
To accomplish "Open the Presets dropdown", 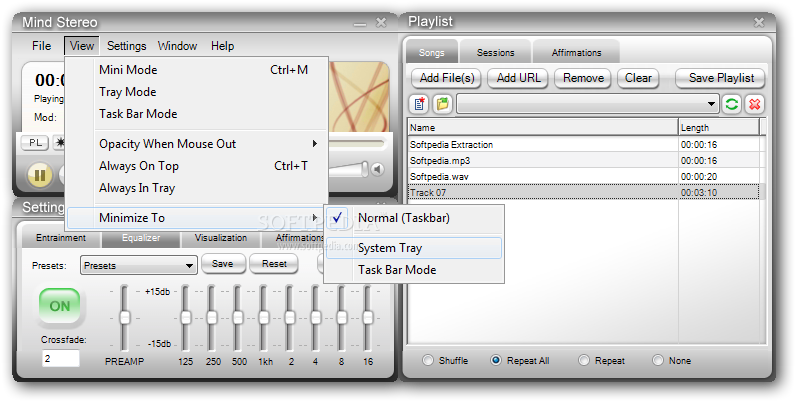I will click(x=139, y=265).
